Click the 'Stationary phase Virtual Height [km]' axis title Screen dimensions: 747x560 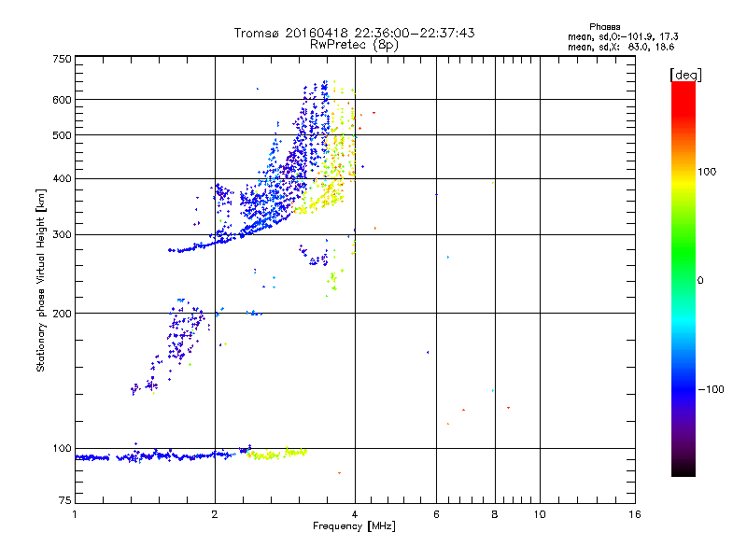(41, 280)
